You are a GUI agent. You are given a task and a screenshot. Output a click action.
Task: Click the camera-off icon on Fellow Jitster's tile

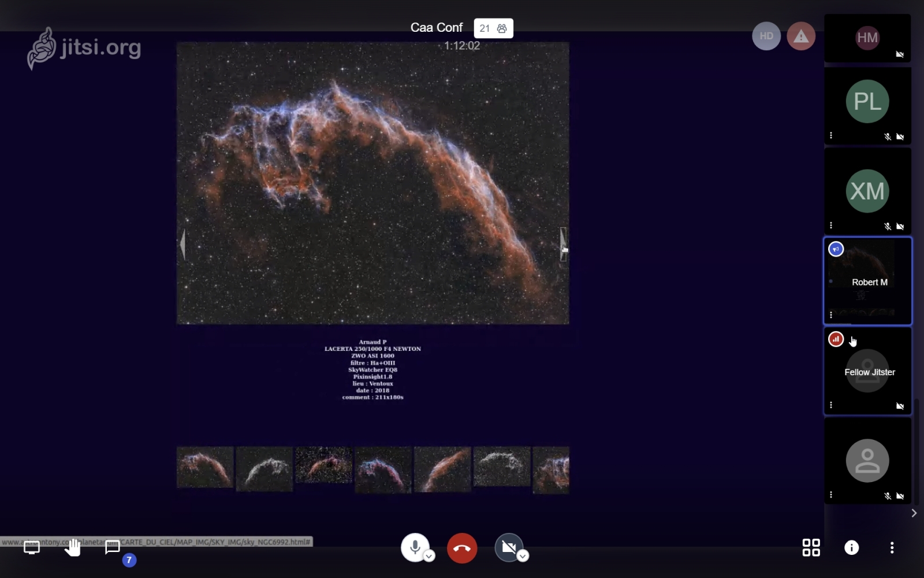tap(900, 406)
